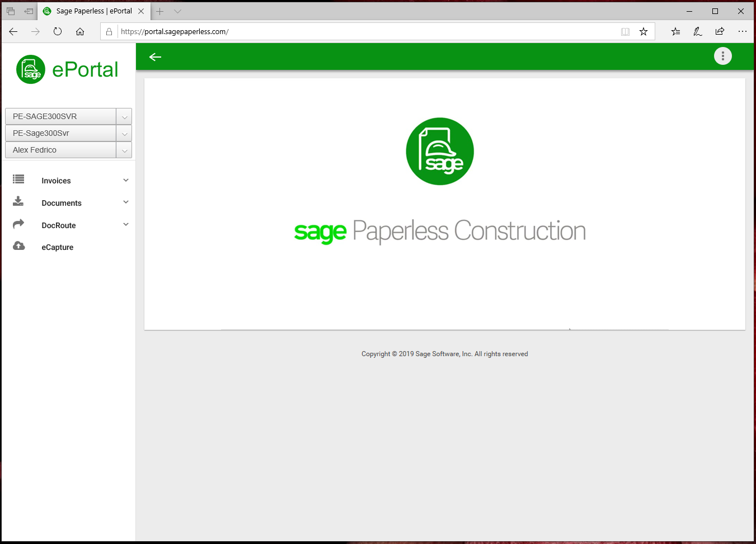Screen dimensions: 756x544
Task: Show tab previews chevron in tab bar
Action: point(177,11)
